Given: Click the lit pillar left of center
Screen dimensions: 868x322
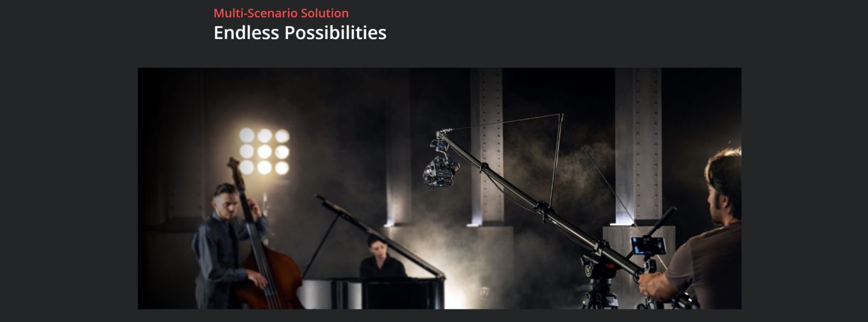Looking at the screenshot, I should click(398, 169).
